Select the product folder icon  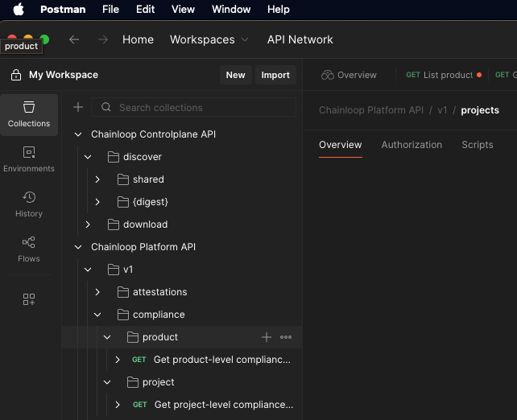[133, 337]
